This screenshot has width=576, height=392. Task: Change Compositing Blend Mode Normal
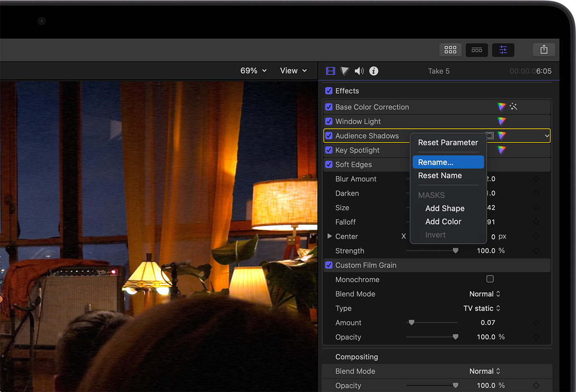[485, 371]
